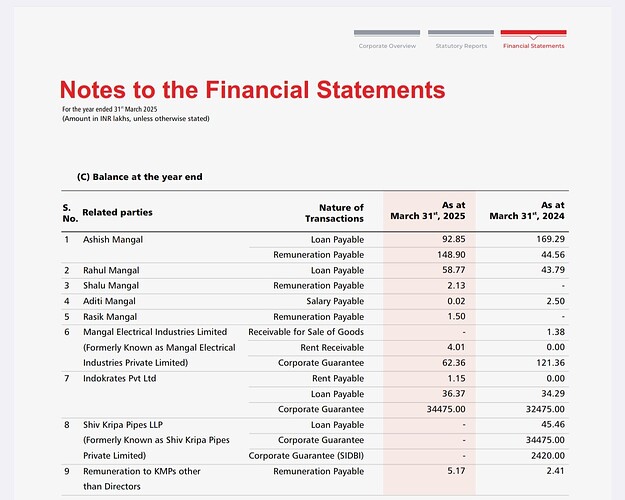
Task: Select Mangal Electrical Industries Limited entry
Action: [159, 347]
